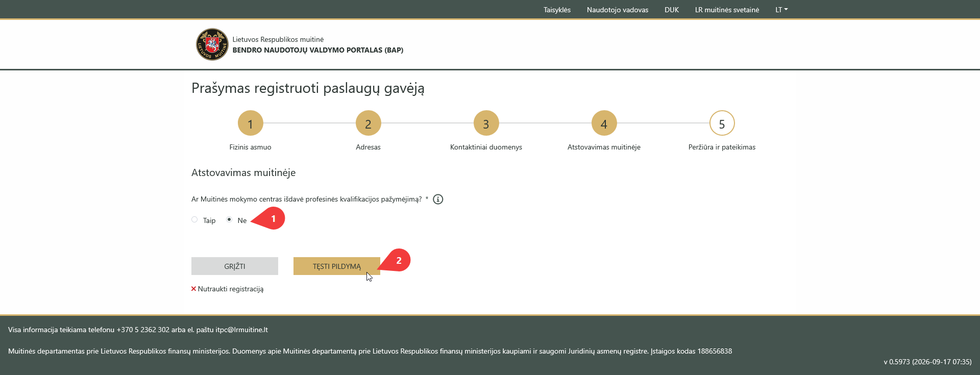Click the Atstovavimas muitinėje section heading
980x375 pixels.
tap(243, 172)
